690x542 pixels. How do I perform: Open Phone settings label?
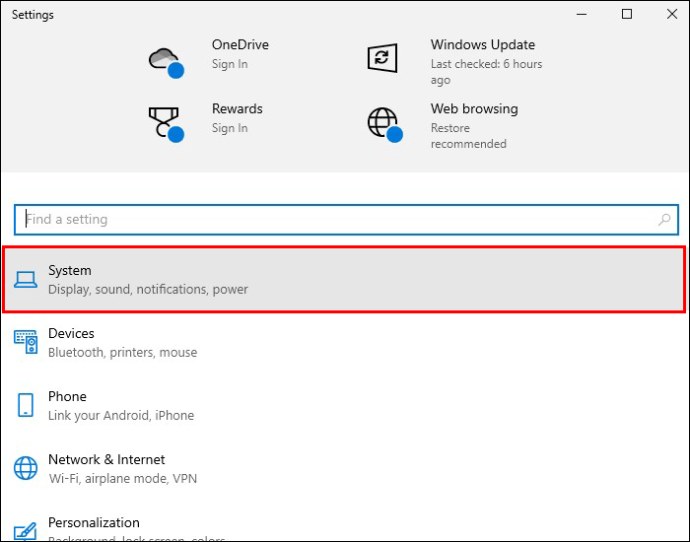67,396
